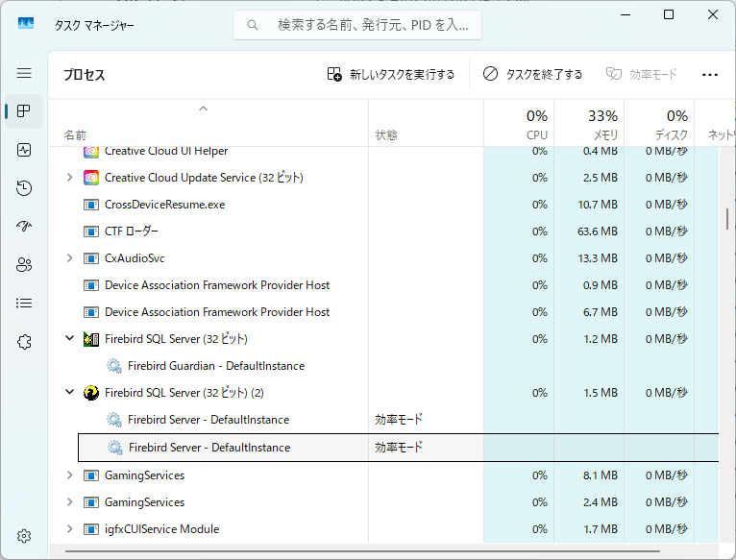
Task: Expand the CxAudioSvc process group
Action: click(x=69, y=258)
